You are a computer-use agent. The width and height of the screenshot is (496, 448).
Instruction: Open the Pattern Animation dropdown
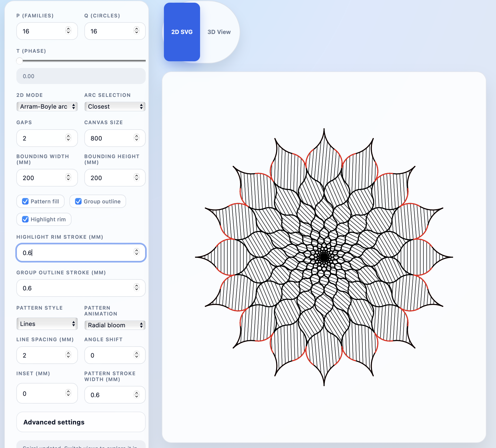coord(115,325)
